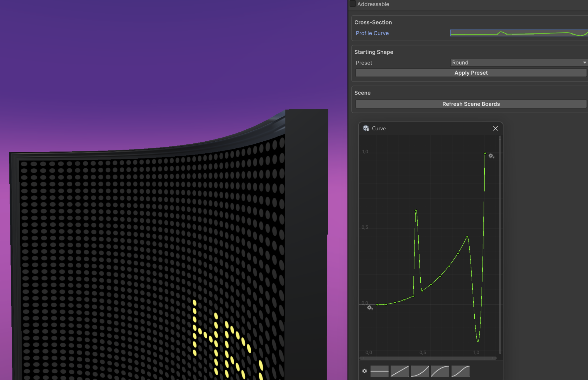Click the Starting Shape section header
The image size is (588, 380).
[x=374, y=52]
